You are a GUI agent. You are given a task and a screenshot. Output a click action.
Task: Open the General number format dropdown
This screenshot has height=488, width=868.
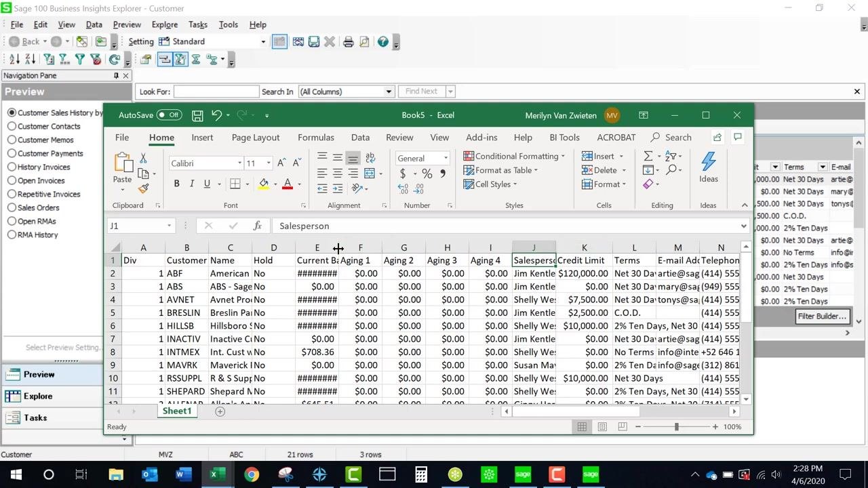(446, 158)
